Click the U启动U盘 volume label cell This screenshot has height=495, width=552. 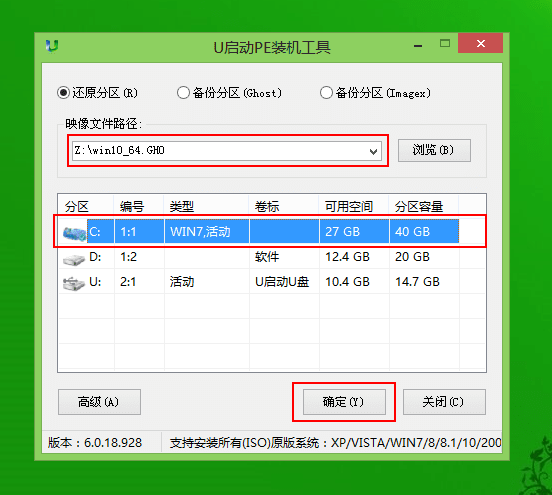(x=282, y=282)
